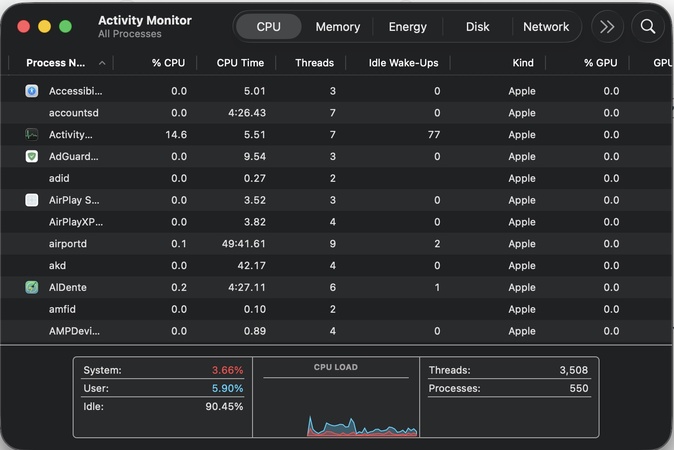Click the 9 threads value for airportd
Viewport: 674px width, 450px height.
[x=333, y=244]
